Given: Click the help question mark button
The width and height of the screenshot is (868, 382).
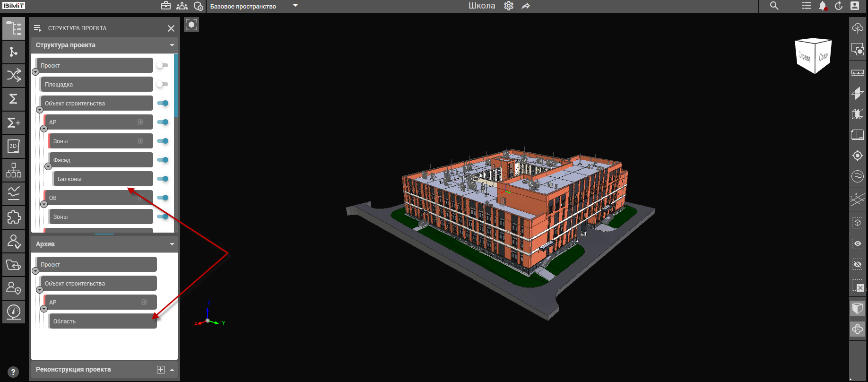Looking at the screenshot, I should coord(13,372).
